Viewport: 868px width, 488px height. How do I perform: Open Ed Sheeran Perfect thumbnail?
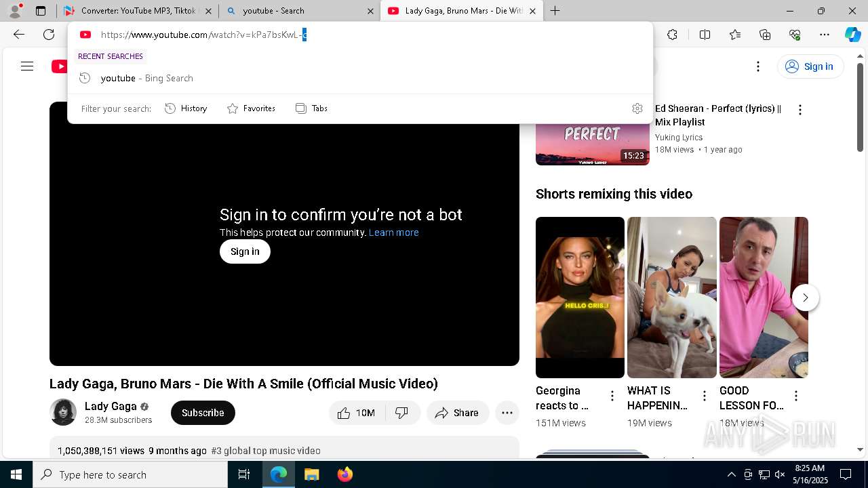click(x=592, y=145)
